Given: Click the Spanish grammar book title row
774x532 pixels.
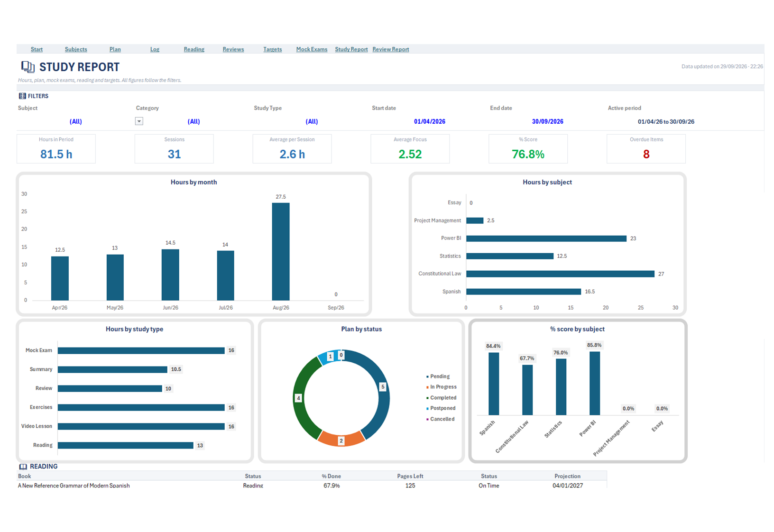Looking at the screenshot, I should pyautogui.click(x=74, y=486).
